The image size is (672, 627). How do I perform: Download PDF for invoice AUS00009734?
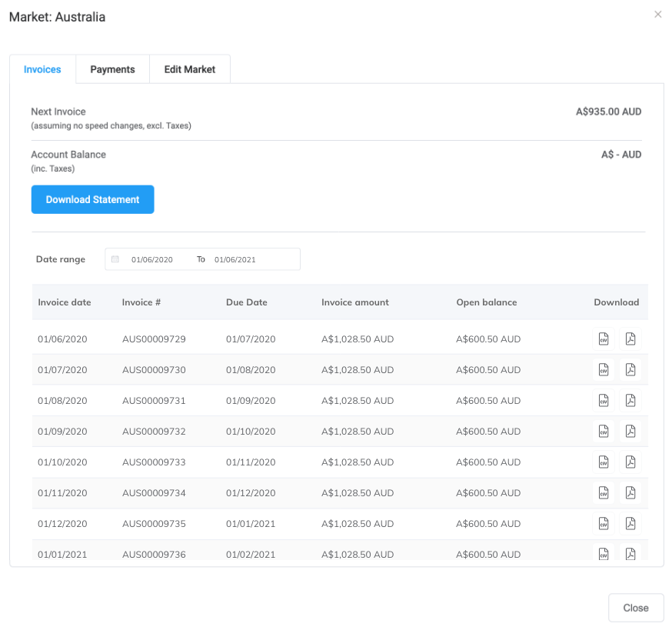pyautogui.click(x=630, y=493)
